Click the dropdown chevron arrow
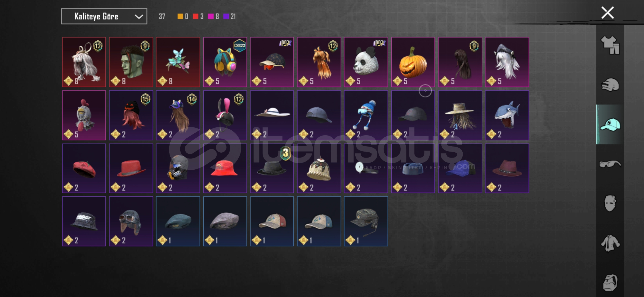The width and height of the screenshot is (644, 297). [x=139, y=17]
